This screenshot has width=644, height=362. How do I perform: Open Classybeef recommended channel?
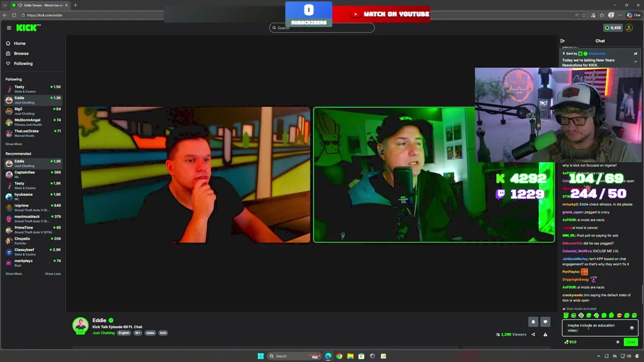[33, 252]
